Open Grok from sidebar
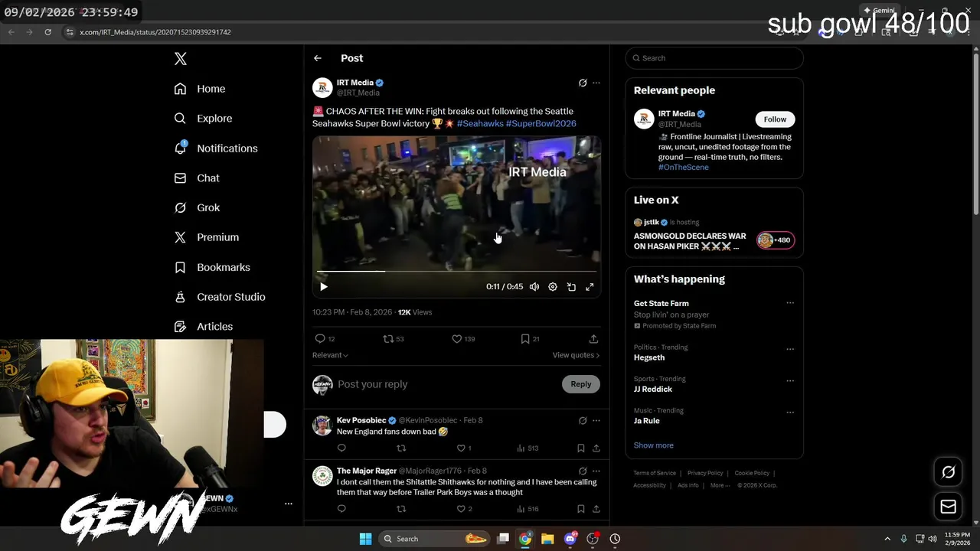980x551 pixels. coord(197,208)
